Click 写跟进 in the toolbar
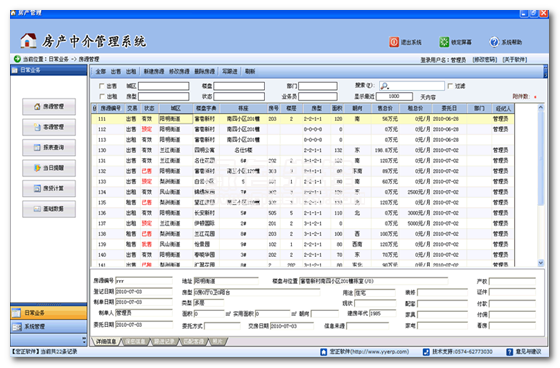 pos(230,71)
